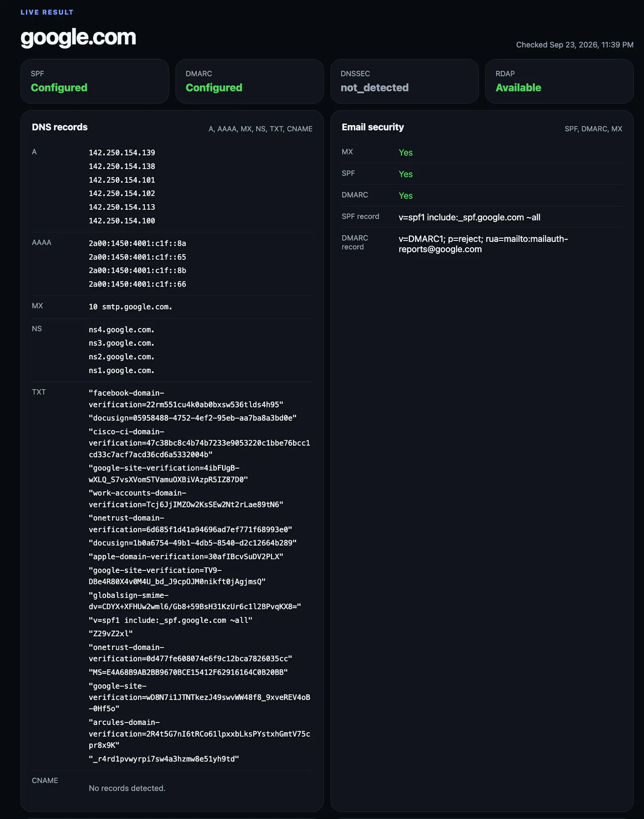Click IP address 142.250.154.100
Viewport: 644px width, 819px height.
coord(122,221)
